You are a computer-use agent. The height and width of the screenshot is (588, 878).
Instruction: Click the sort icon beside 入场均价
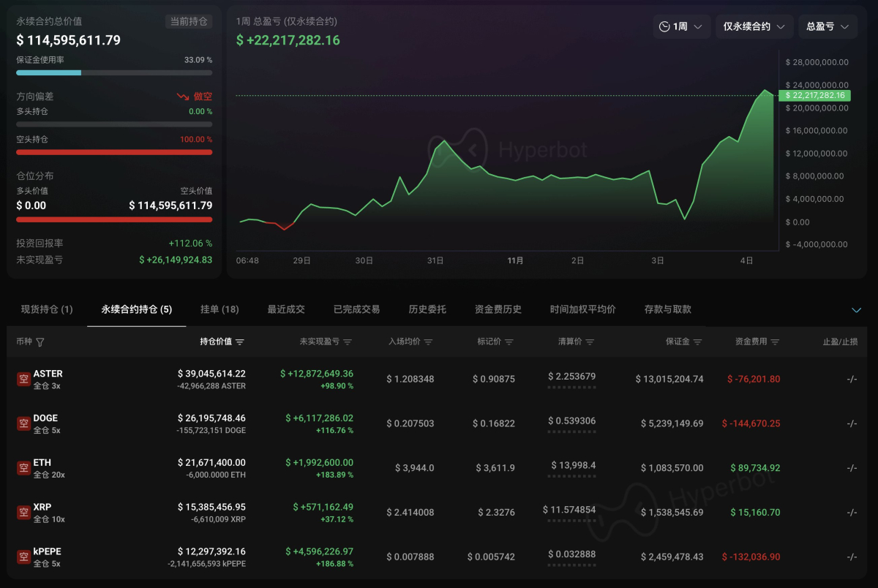(428, 342)
